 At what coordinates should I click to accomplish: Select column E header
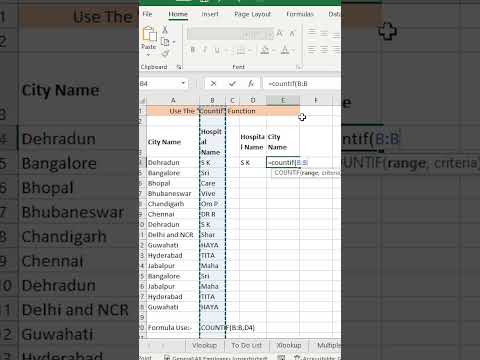click(x=283, y=100)
